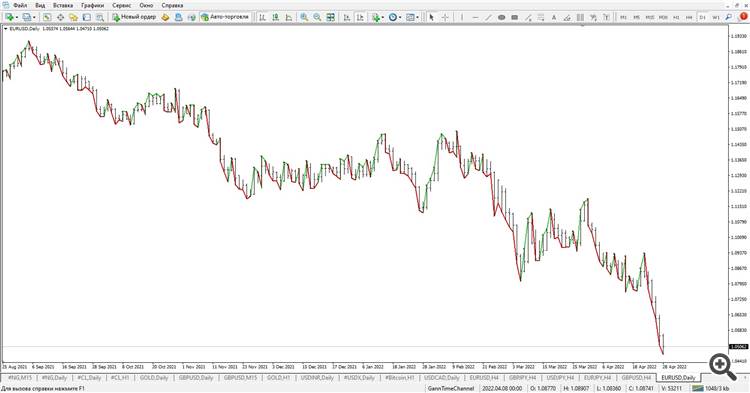Open the #Bitcoin,H1 chart tab
Image resolution: width=750 pixels, height=393 pixels.
click(x=399, y=378)
